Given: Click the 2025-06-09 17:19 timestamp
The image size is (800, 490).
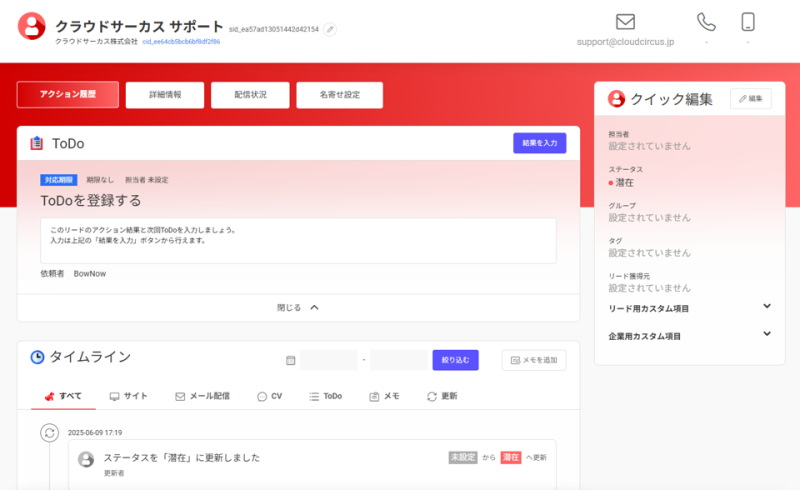Looking at the screenshot, I should pos(95,433).
